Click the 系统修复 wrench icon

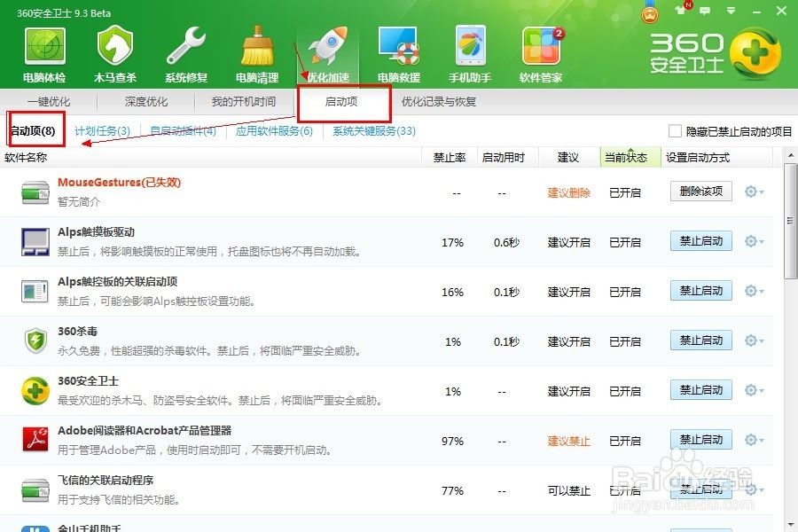pos(185,44)
